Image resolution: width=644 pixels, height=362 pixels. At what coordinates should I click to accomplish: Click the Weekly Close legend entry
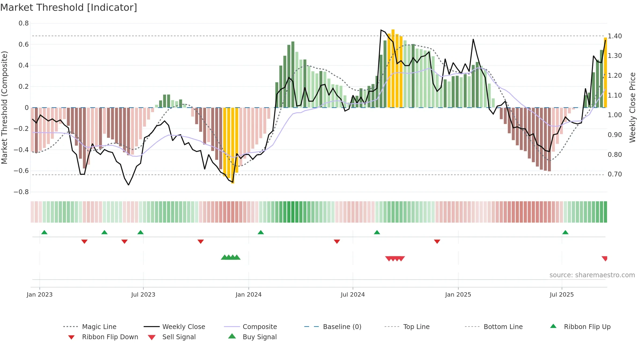click(174, 327)
